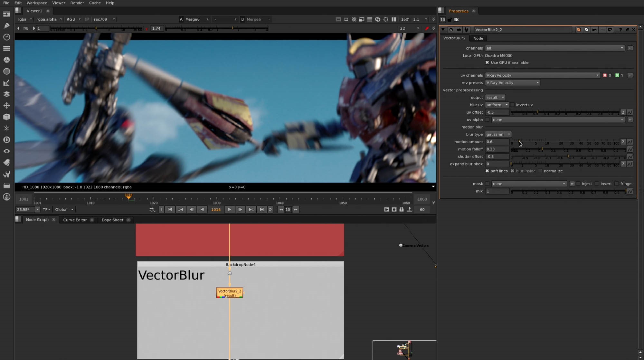The width and height of the screenshot is (644, 360).
Task: Enable the invert uv checkbox
Action: [x=513, y=105]
